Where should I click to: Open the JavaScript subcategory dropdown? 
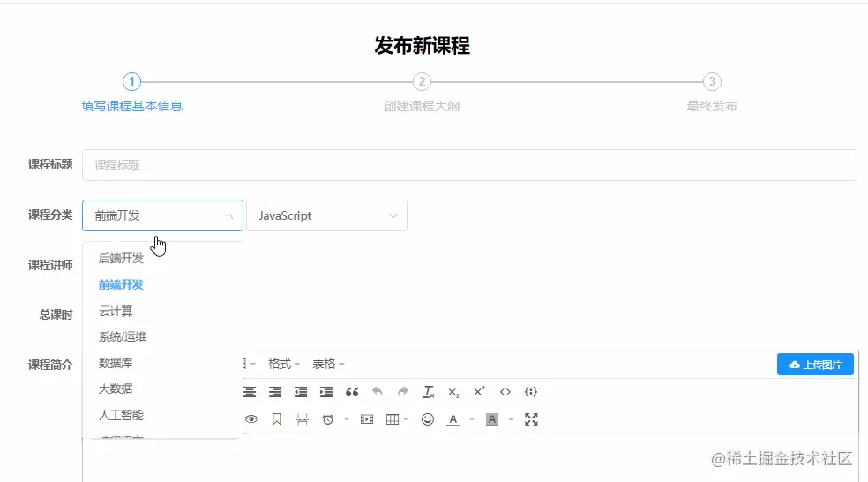click(x=326, y=215)
